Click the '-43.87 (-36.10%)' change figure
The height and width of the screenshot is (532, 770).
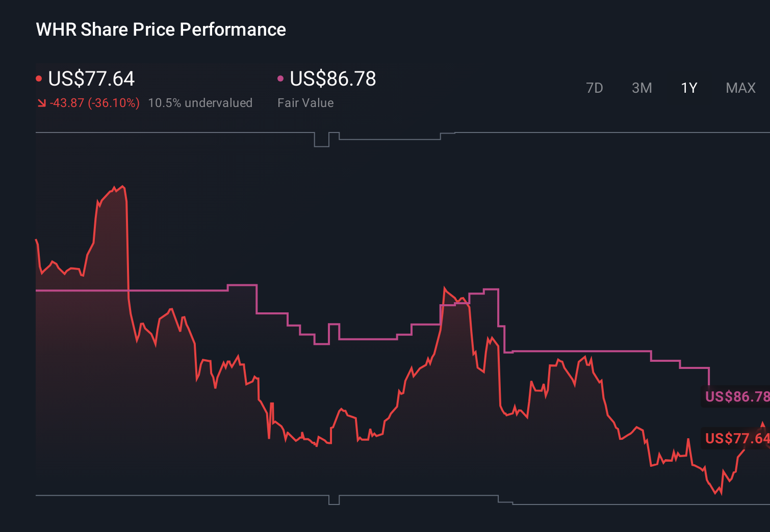[x=94, y=102]
